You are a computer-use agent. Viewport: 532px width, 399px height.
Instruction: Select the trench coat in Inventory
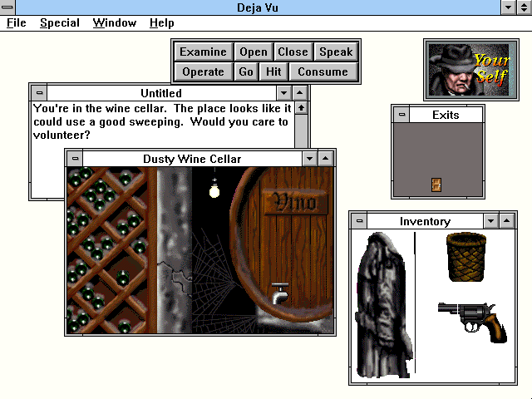click(384, 305)
